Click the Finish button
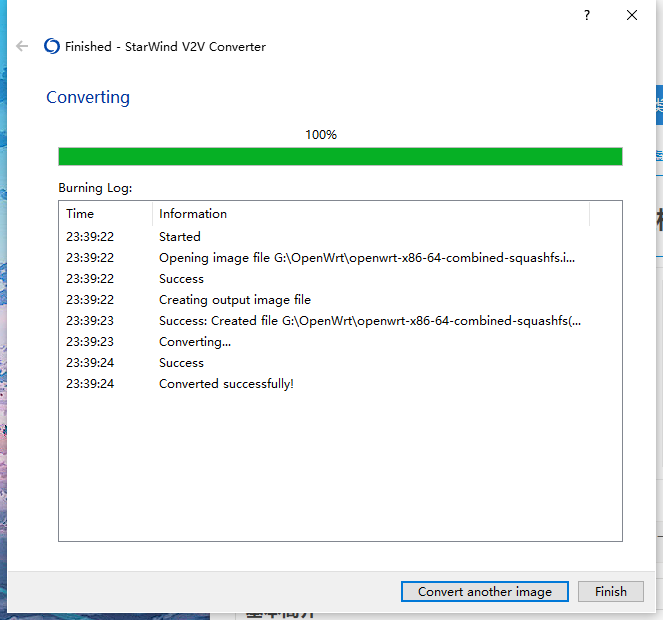 click(x=611, y=591)
